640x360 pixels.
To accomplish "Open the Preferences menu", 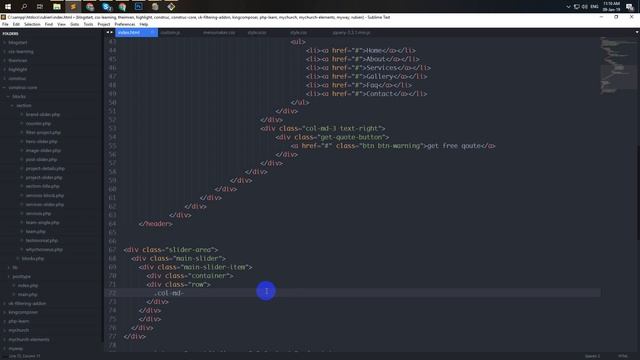I will (124, 24).
